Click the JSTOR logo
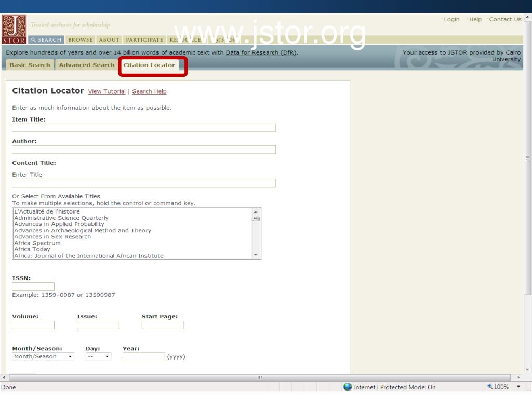This screenshot has height=399, width=532. [x=14, y=29]
